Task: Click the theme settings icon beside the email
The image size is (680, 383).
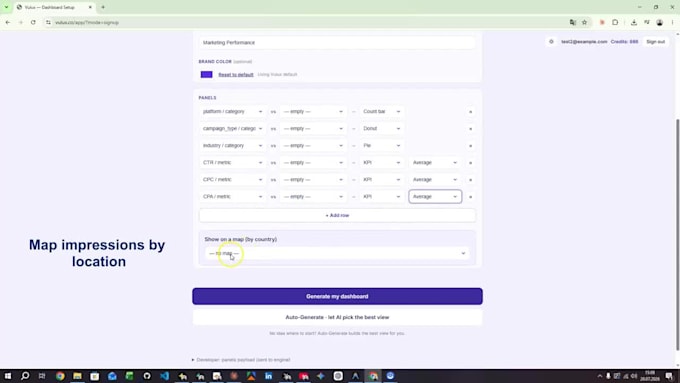Action: tap(551, 42)
